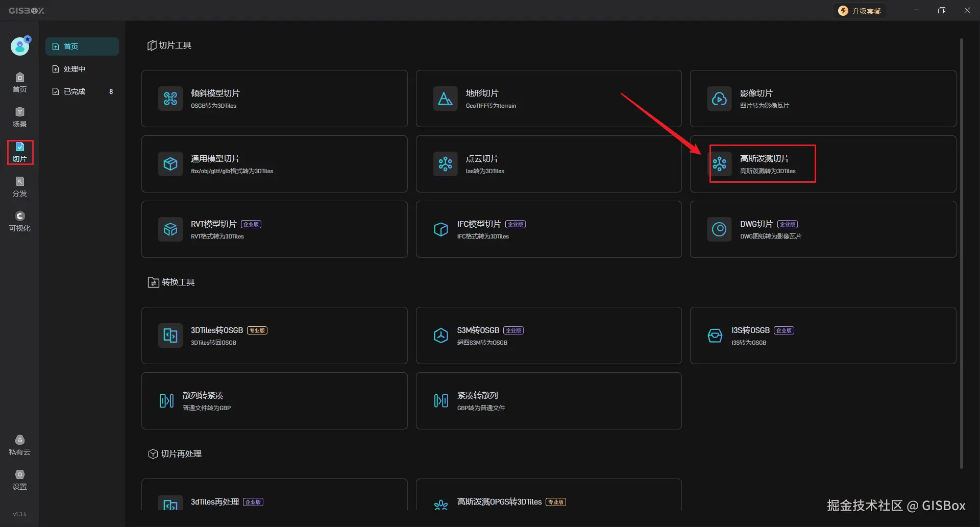Open the 影像切片 tool title

tap(756, 93)
